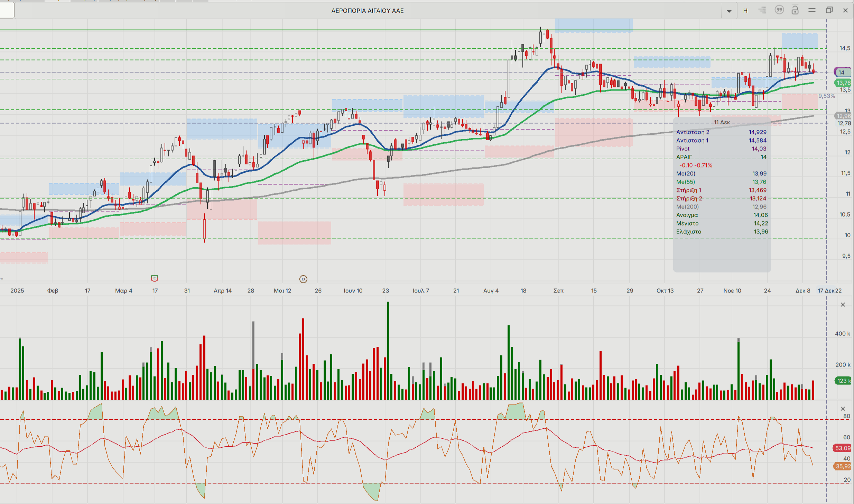Click the restore window icon
Viewport: 854px width, 504px height.
(x=829, y=10)
